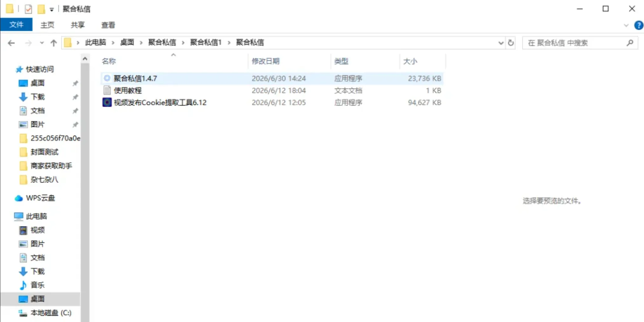The width and height of the screenshot is (644, 322).
Task: Select the 聚合私信1.4.7 file name
Action: (x=135, y=78)
